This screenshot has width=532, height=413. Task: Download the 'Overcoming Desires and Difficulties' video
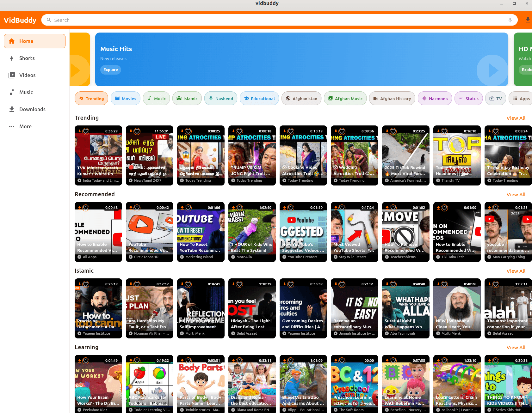point(285,284)
